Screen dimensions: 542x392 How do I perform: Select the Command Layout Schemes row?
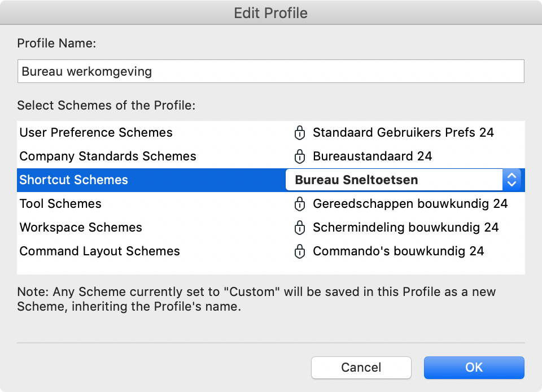coord(271,251)
